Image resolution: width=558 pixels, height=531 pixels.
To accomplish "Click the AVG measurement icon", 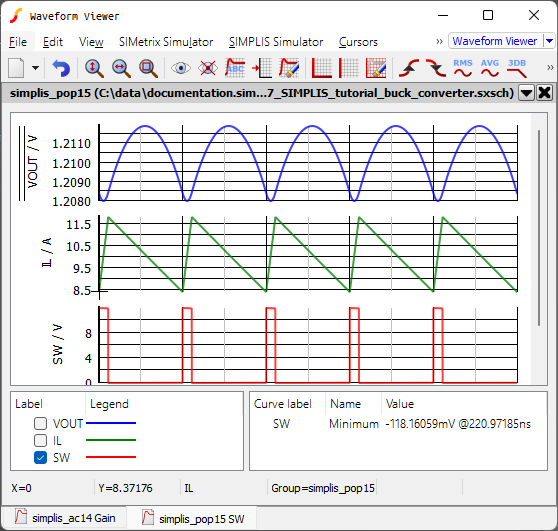I will pos(490,68).
